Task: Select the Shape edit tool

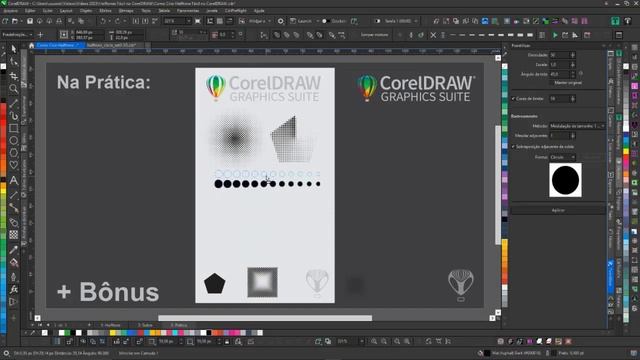Action: tap(13, 62)
